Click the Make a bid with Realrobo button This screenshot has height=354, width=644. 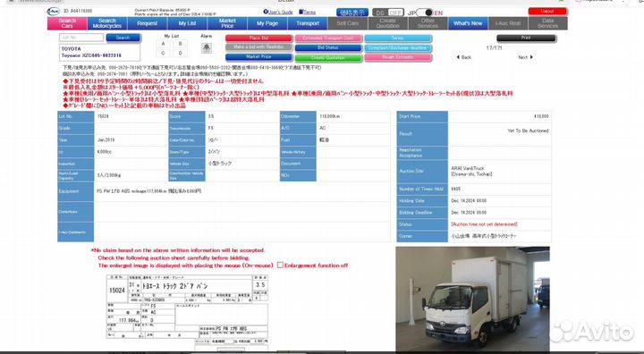coord(258,47)
